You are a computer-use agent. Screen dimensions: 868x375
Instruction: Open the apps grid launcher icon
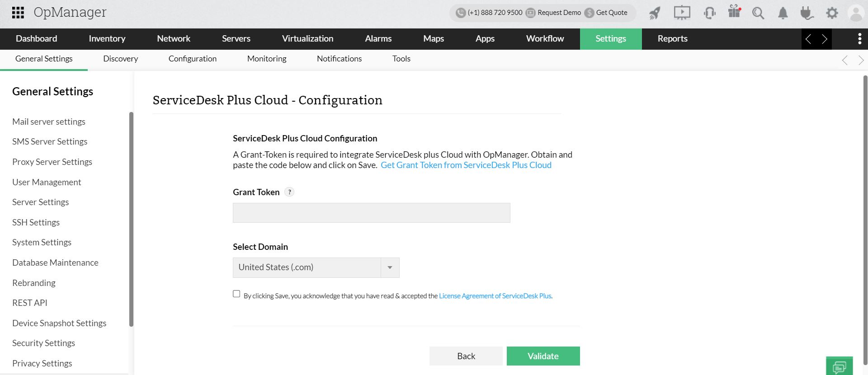tap(18, 13)
